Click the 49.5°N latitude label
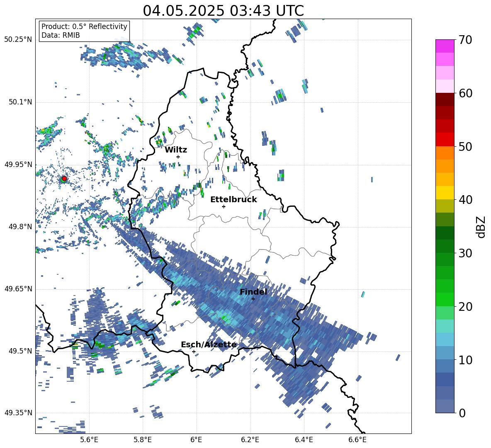The height and width of the screenshot is (448, 491). (x=20, y=351)
